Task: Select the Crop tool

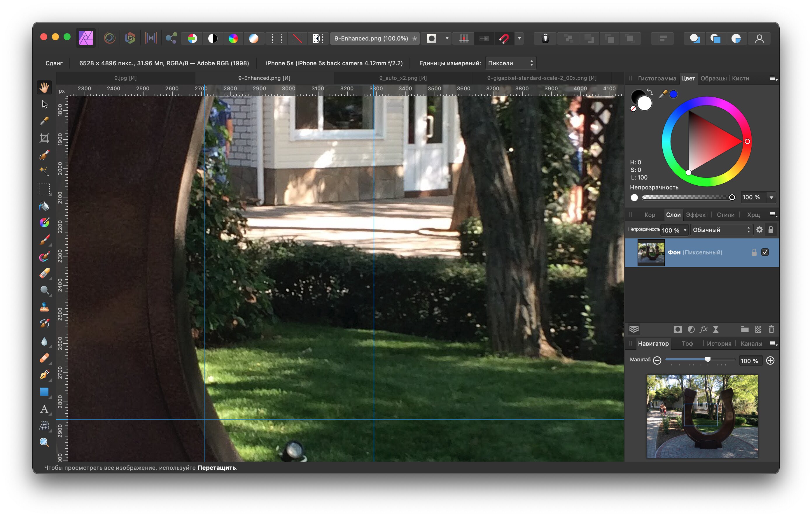Action: tap(44, 138)
